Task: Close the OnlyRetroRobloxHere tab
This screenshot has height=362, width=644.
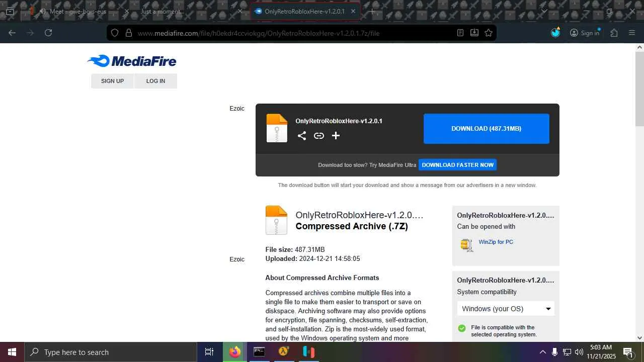Action: pyautogui.click(x=353, y=11)
